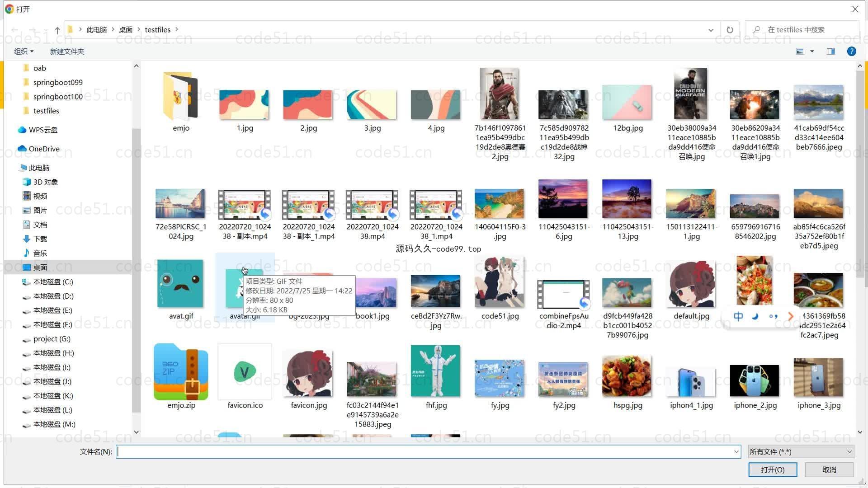Click navigation pane scroll down arrow
This screenshot has height=488, width=868.
point(136,432)
